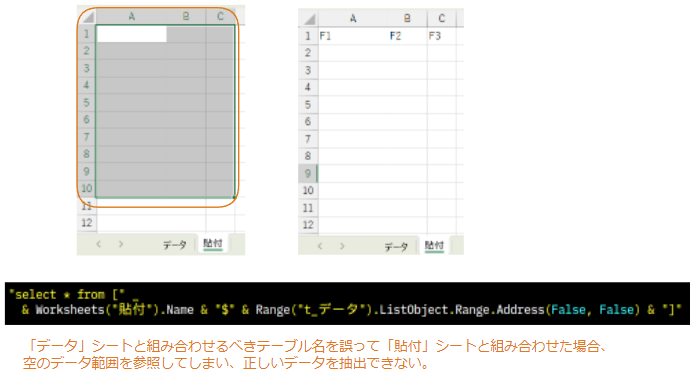Click white active cell A1 in left sheet
The width and height of the screenshot is (690, 373).
coord(132,34)
